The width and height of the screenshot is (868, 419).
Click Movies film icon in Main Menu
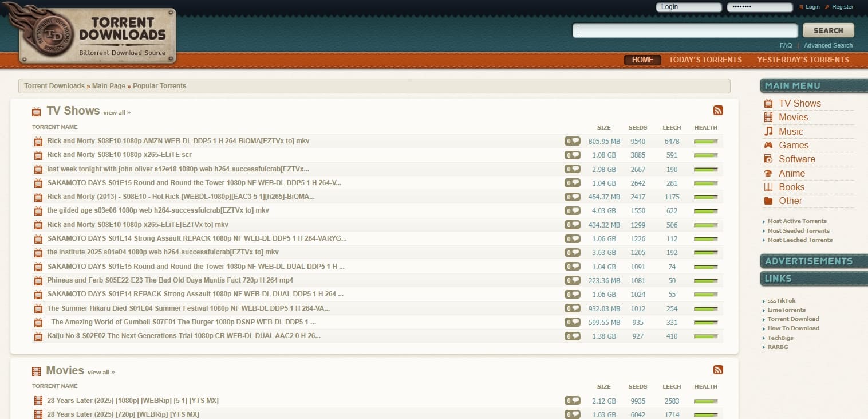768,118
